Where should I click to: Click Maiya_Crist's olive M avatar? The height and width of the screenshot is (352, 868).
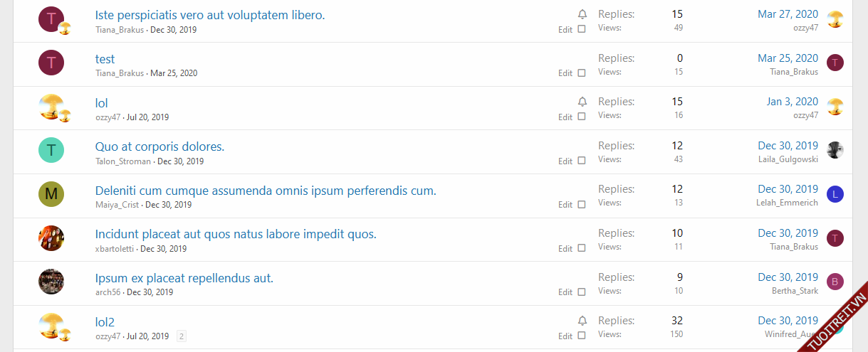(x=51, y=194)
